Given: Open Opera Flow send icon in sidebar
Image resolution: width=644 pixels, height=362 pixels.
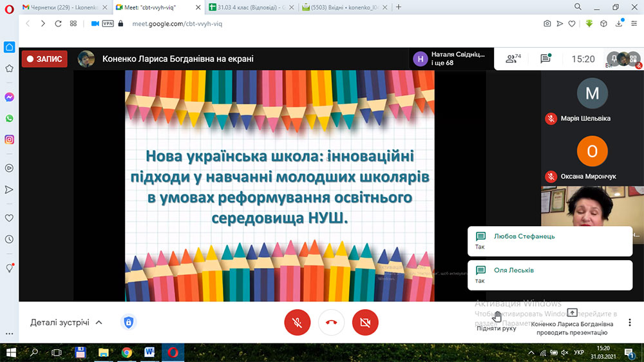Looking at the screenshot, I should coord(9,189).
